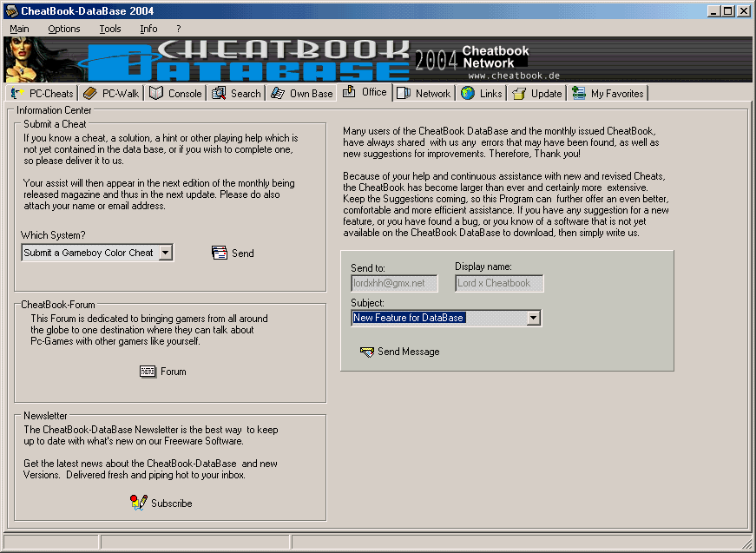The height and width of the screenshot is (553, 756).
Task: Click the Display name text field
Action: click(499, 283)
